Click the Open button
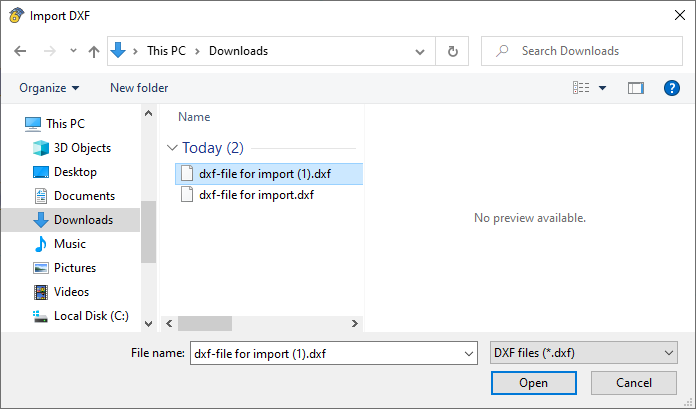 click(x=533, y=383)
